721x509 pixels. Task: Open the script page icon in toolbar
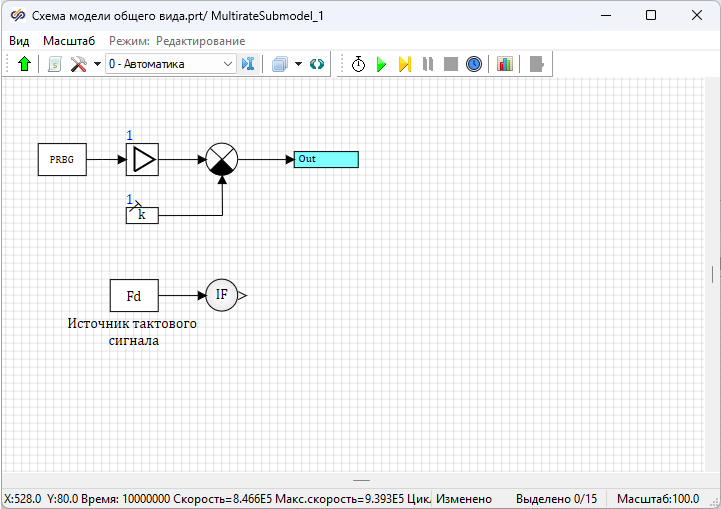(x=55, y=64)
